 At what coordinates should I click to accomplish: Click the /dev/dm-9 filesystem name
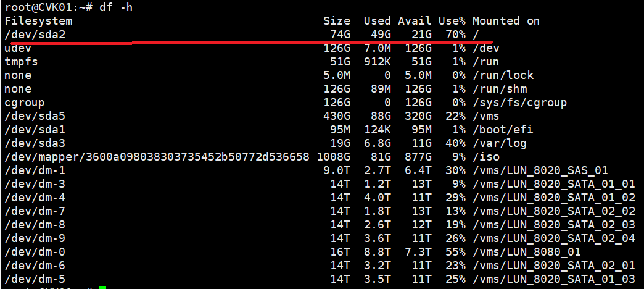pyautogui.click(x=35, y=238)
